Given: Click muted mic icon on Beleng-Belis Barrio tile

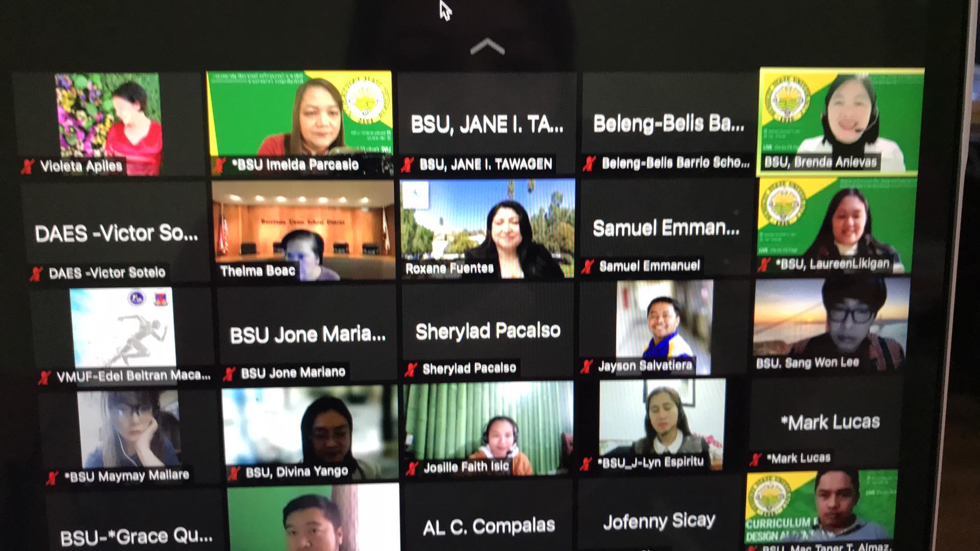Looking at the screenshot, I should coord(590,163).
